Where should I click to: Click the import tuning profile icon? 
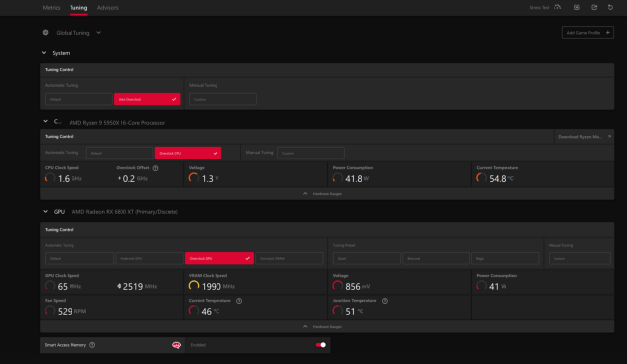pyautogui.click(x=577, y=7)
